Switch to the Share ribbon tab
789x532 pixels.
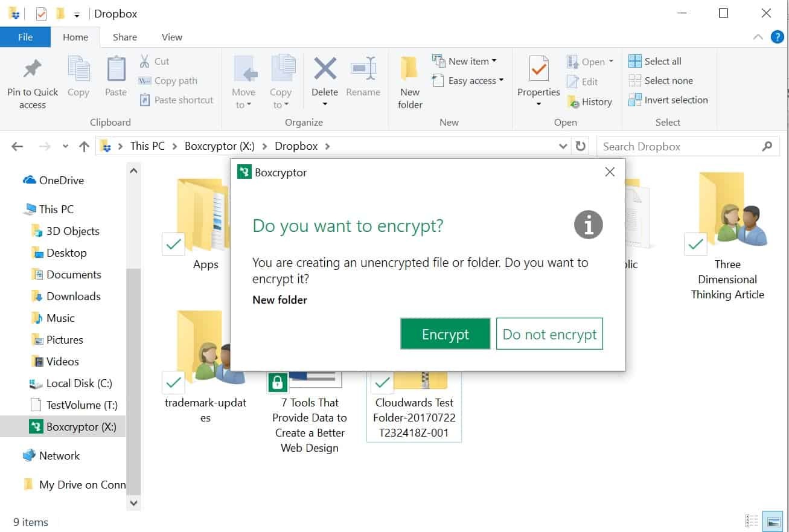pos(124,37)
